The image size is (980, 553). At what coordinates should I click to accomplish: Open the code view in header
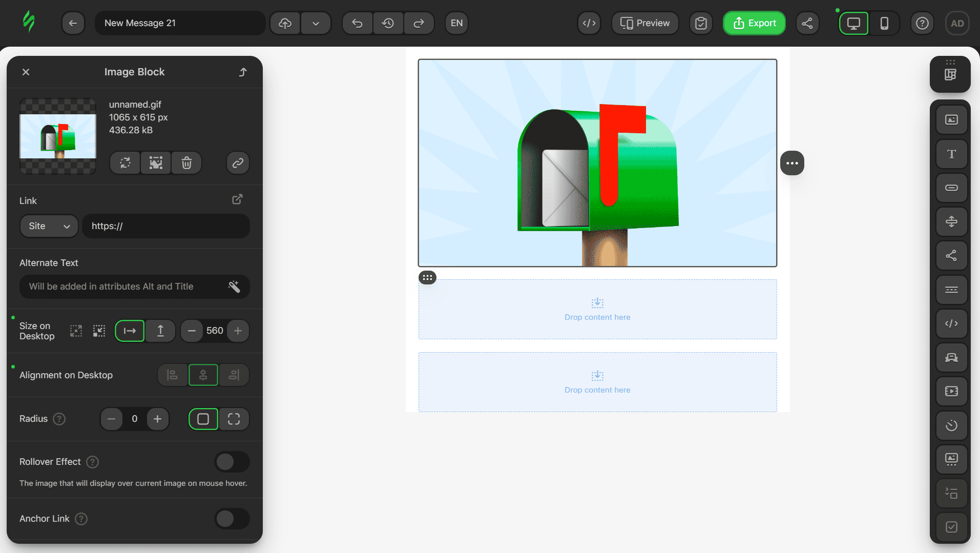[x=588, y=23]
